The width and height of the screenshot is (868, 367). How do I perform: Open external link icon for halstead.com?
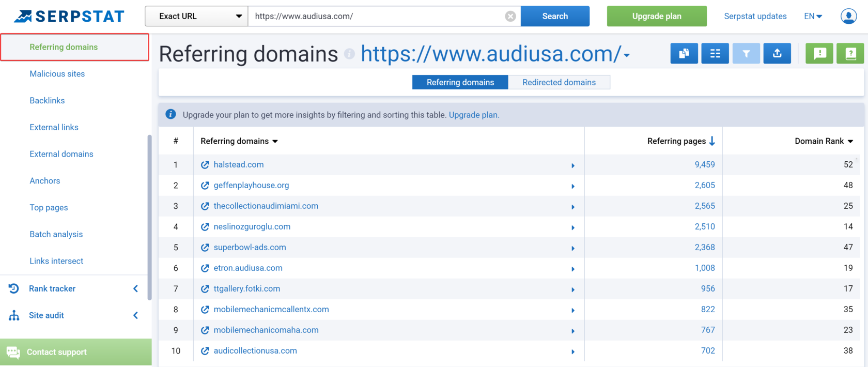click(205, 165)
